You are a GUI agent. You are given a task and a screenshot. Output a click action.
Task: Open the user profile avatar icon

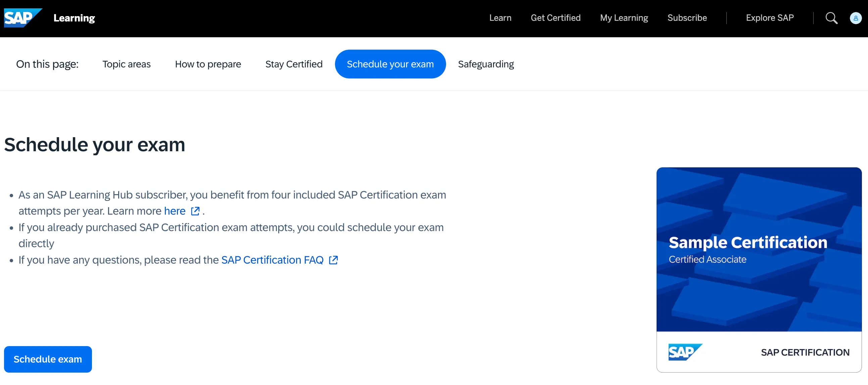pyautogui.click(x=855, y=18)
